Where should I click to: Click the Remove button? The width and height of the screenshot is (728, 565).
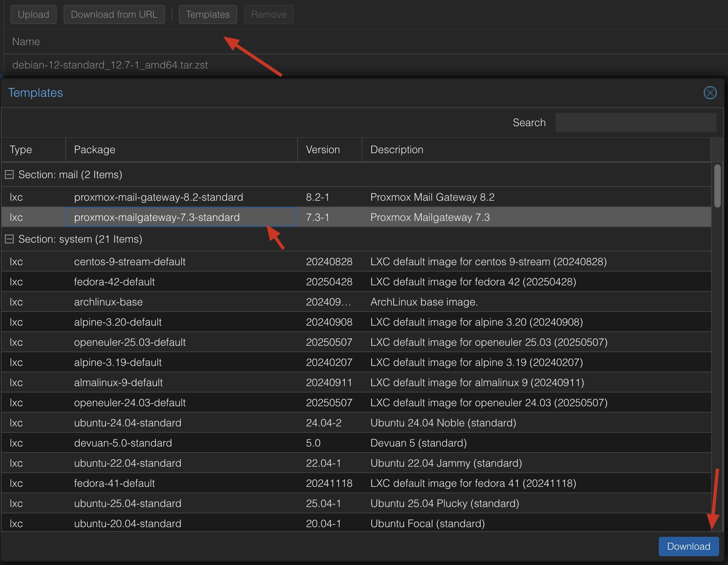point(269,15)
